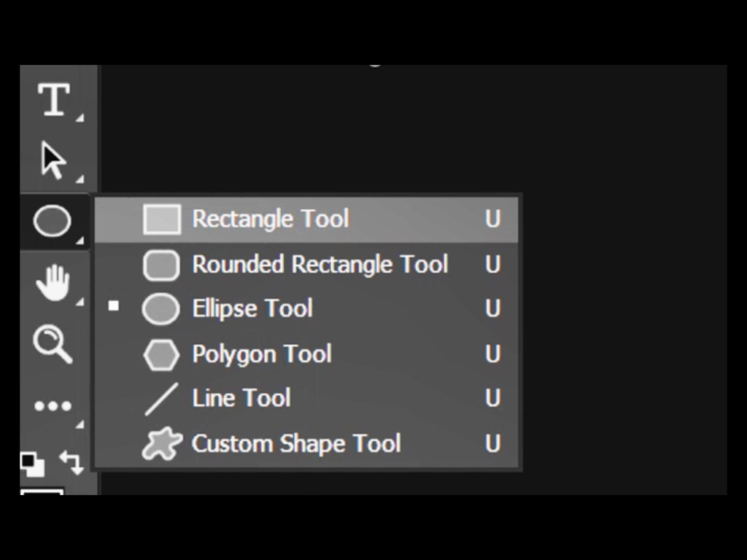Click the rounded rectangle icon in flyout
747x560 pixels.
160,265
